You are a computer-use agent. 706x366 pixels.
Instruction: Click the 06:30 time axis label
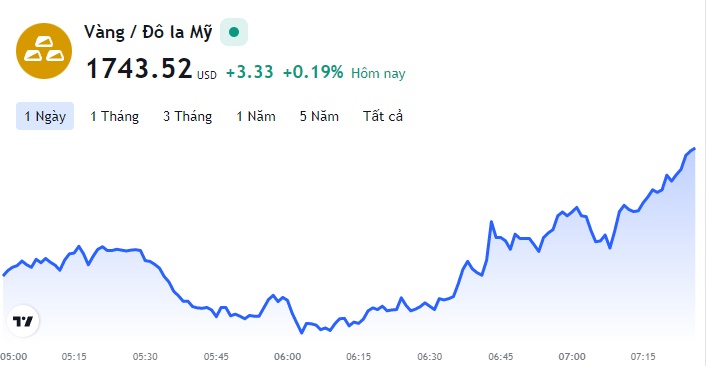click(430, 357)
